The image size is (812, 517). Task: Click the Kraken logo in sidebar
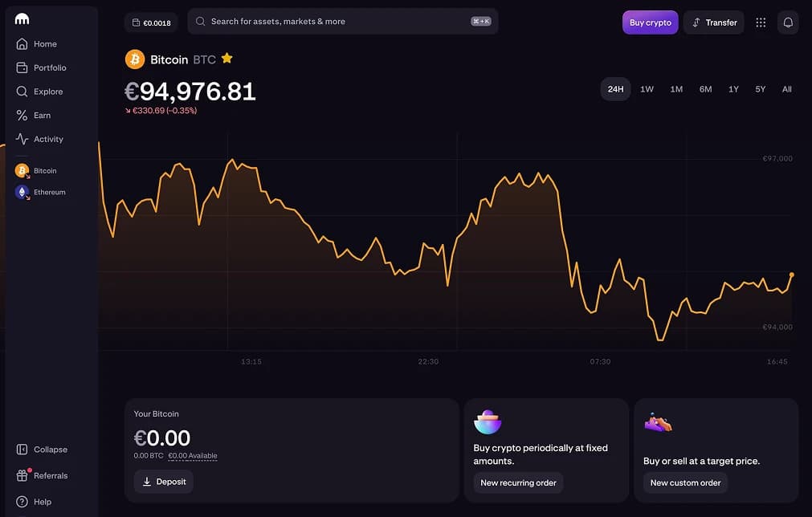(x=22, y=19)
